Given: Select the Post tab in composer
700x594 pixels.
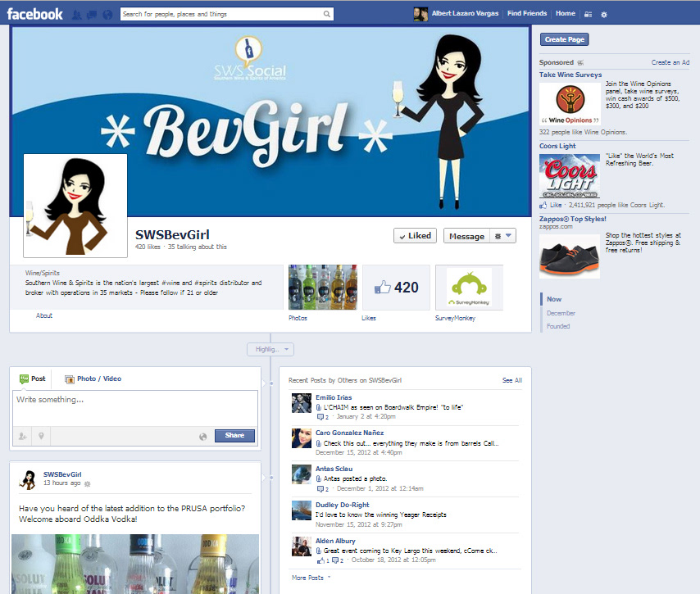Looking at the screenshot, I should pyautogui.click(x=32, y=379).
